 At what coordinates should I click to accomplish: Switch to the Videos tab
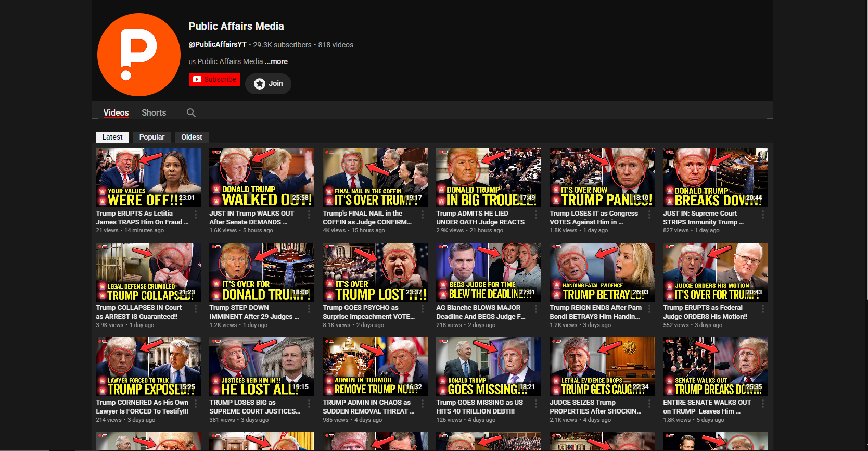(116, 112)
